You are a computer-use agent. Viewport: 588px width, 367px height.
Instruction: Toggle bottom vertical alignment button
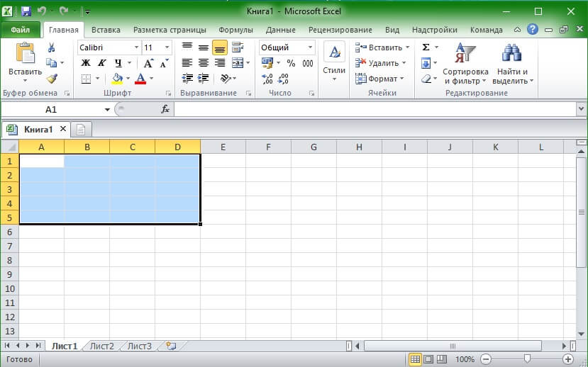tap(220, 47)
